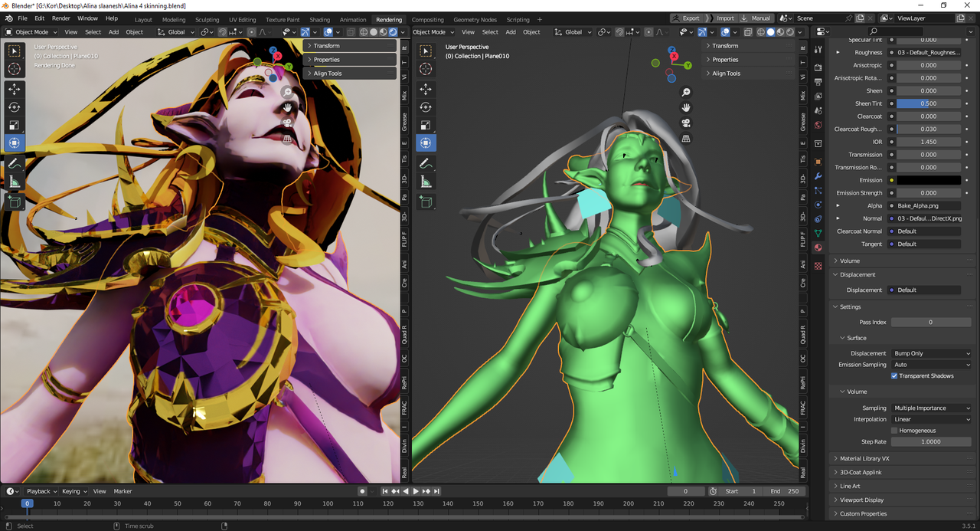Open the Tool properties tab
The image size is (980, 531).
(x=818, y=51)
